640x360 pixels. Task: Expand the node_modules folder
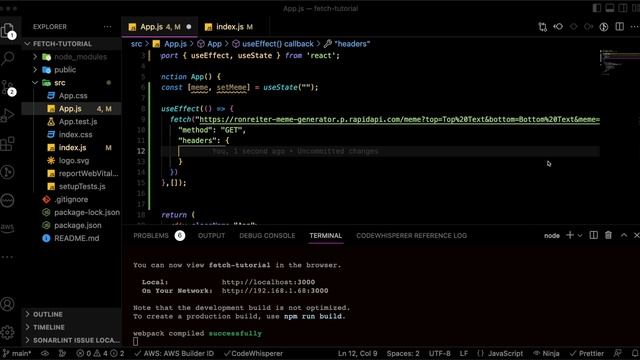coord(72,57)
